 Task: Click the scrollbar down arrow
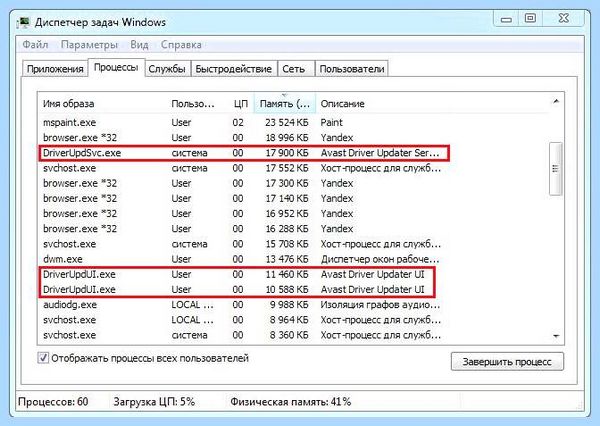(x=556, y=336)
